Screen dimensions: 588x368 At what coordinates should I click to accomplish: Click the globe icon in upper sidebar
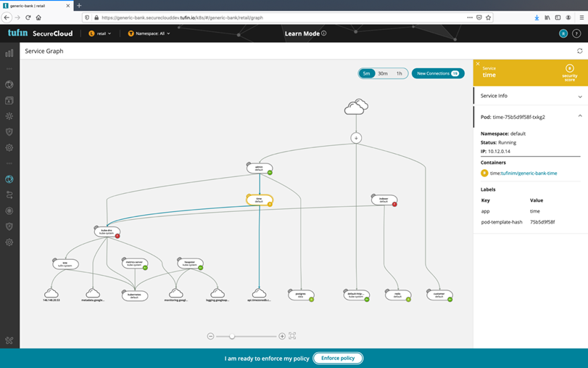click(x=9, y=84)
